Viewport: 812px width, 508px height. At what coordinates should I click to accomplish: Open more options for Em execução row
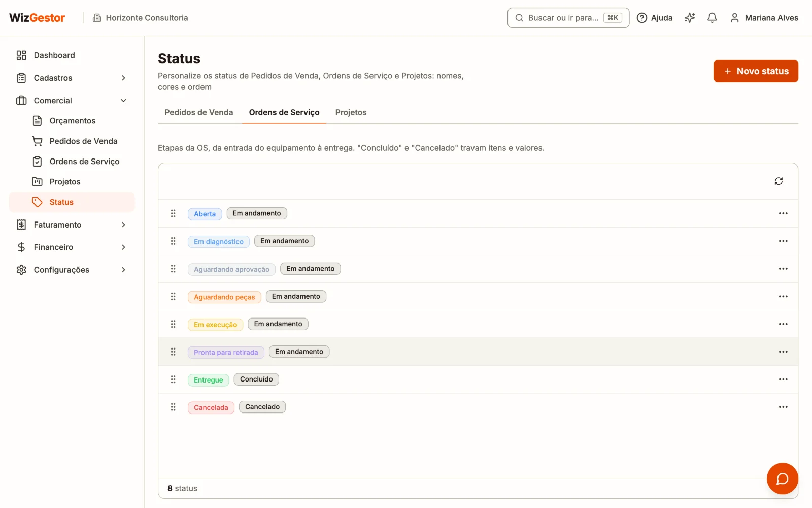(783, 324)
